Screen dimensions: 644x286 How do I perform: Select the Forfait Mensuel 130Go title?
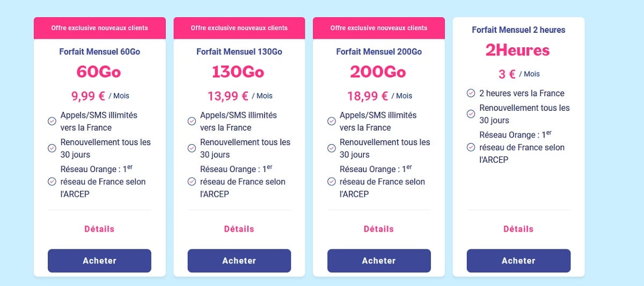239,52
